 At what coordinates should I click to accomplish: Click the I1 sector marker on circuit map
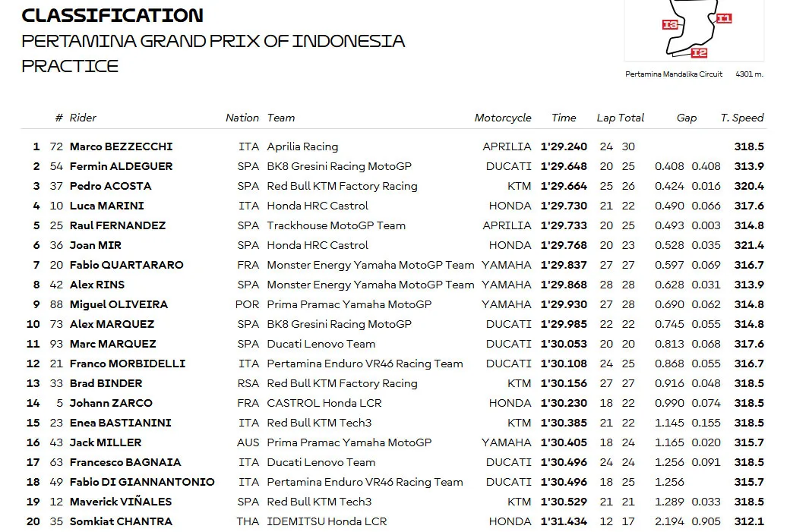tap(724, 18)
